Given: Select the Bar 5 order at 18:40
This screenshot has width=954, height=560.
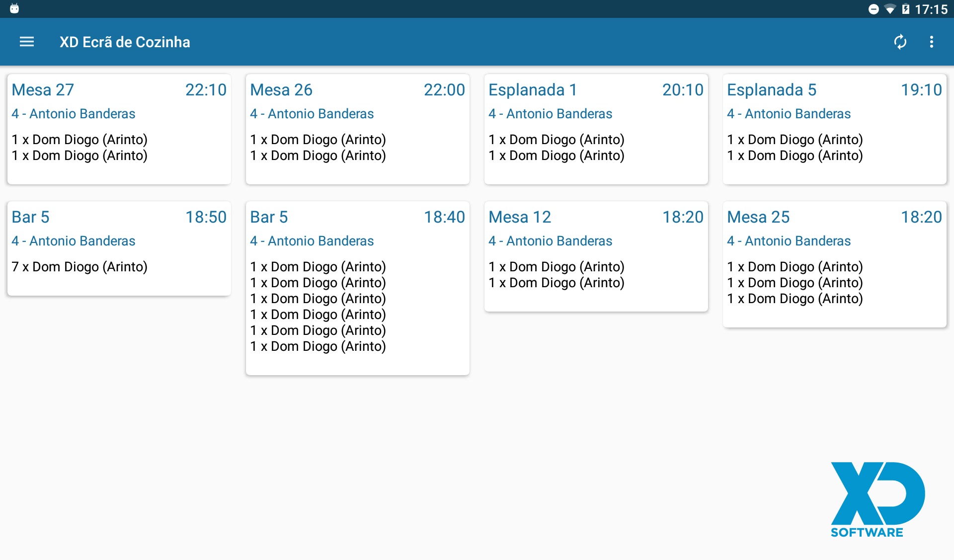Looking at the screenshot, I should point(357,288).
